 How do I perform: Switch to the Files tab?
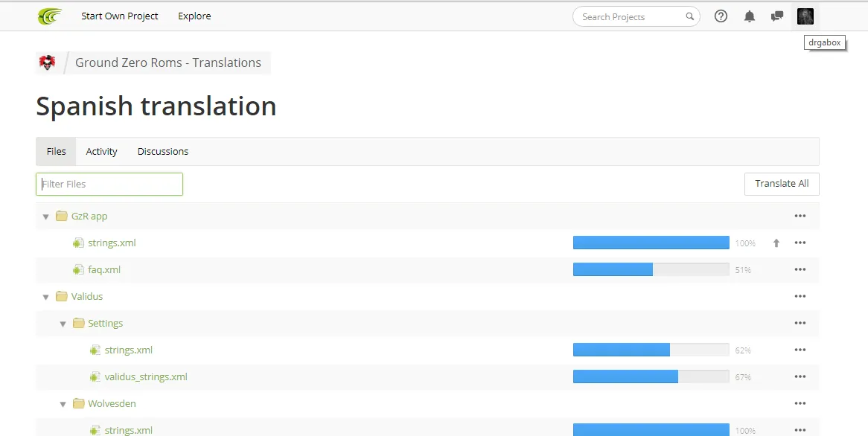tap(56, 152)
